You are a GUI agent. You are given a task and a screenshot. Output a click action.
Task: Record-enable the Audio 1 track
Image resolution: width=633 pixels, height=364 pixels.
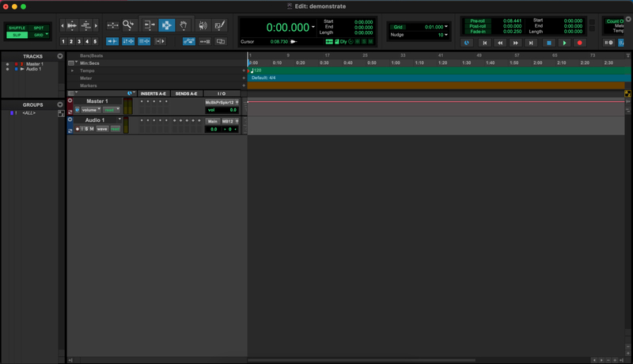[x=78, y=129]
